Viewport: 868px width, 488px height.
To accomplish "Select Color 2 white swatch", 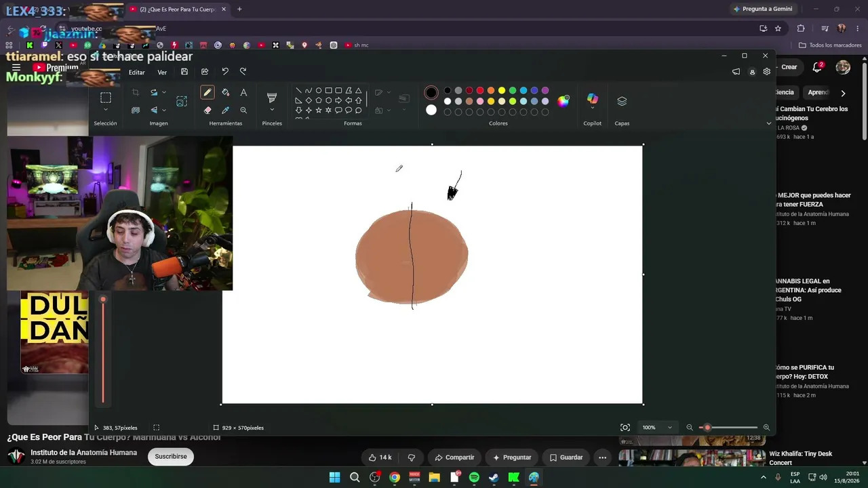I will [x=431, y=110].
